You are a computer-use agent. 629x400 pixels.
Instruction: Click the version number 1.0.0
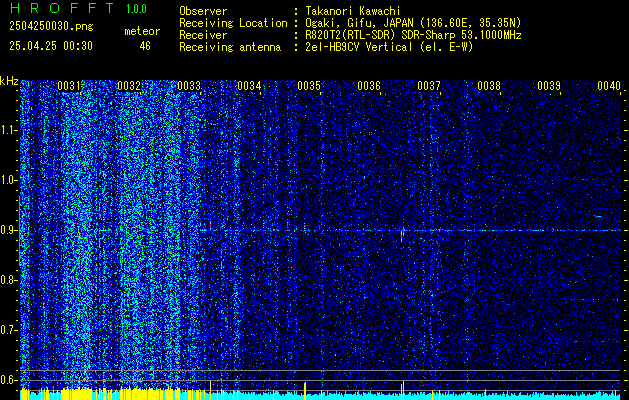136,8
